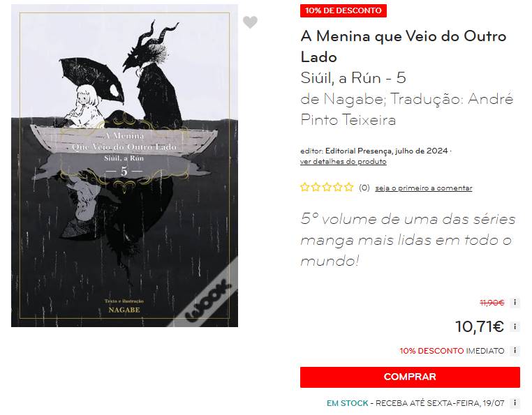Select the third rating star
Image resolution: width=532 pixels, height=415 pixels.
click(327, 187)
